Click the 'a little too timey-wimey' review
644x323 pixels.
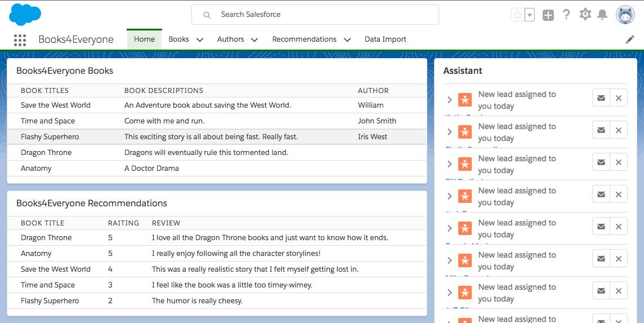tap(232, 285)
